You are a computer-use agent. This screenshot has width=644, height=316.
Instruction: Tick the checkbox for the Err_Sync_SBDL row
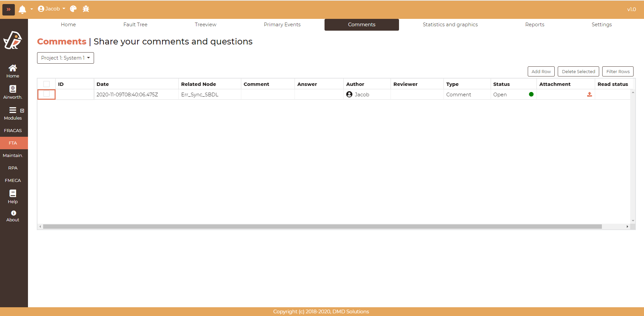[x=47, y=94]
